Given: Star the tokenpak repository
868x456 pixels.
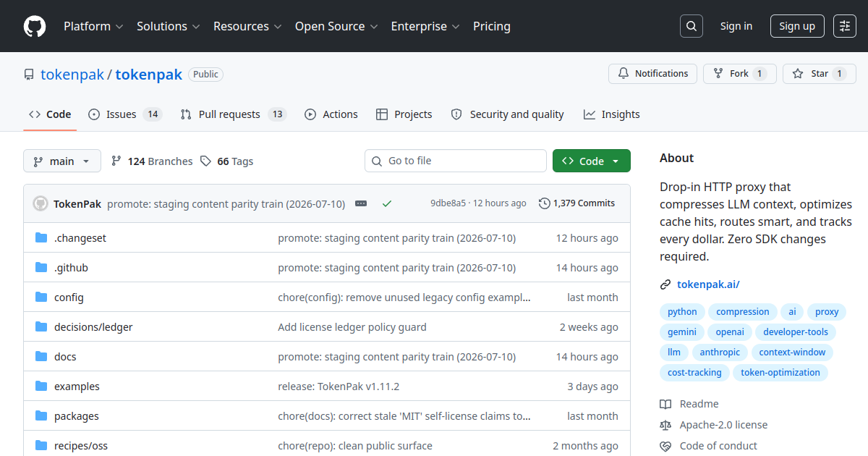Looking at the screenshot, I should tap(820, 74).
